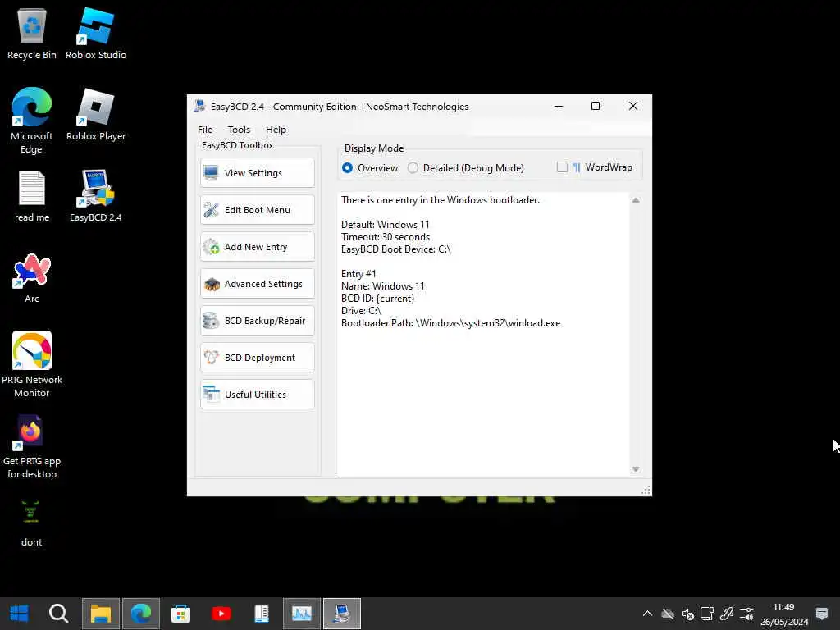Click the Recycle Bin desktop icon
This screenshot has width=840, height=630.
point(32,34)
